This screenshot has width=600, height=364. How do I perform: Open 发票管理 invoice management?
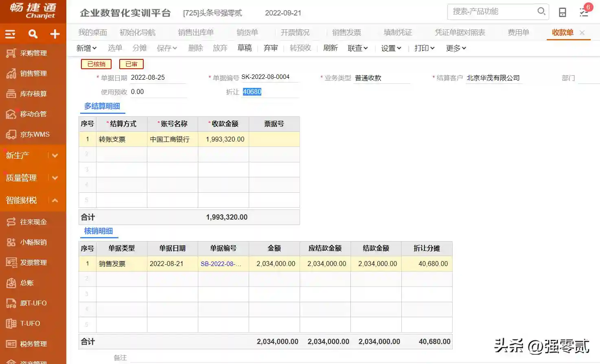[33, 262]
